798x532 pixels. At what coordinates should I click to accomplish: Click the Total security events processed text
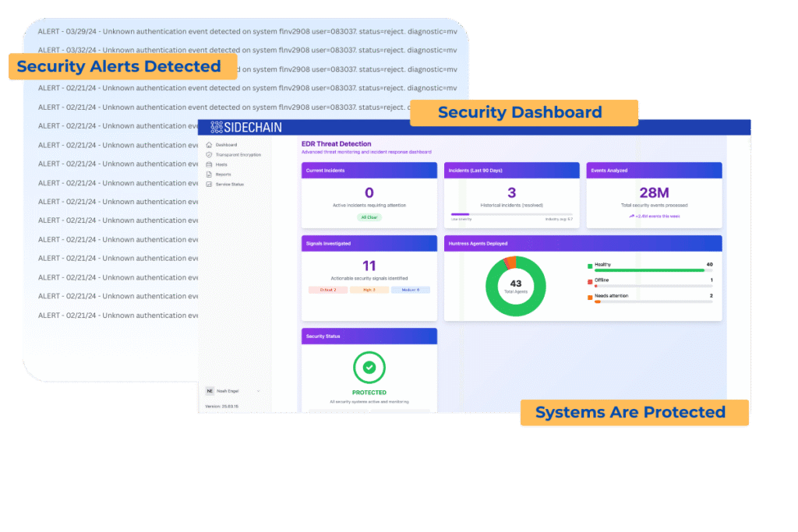click(x=654, y=206)
